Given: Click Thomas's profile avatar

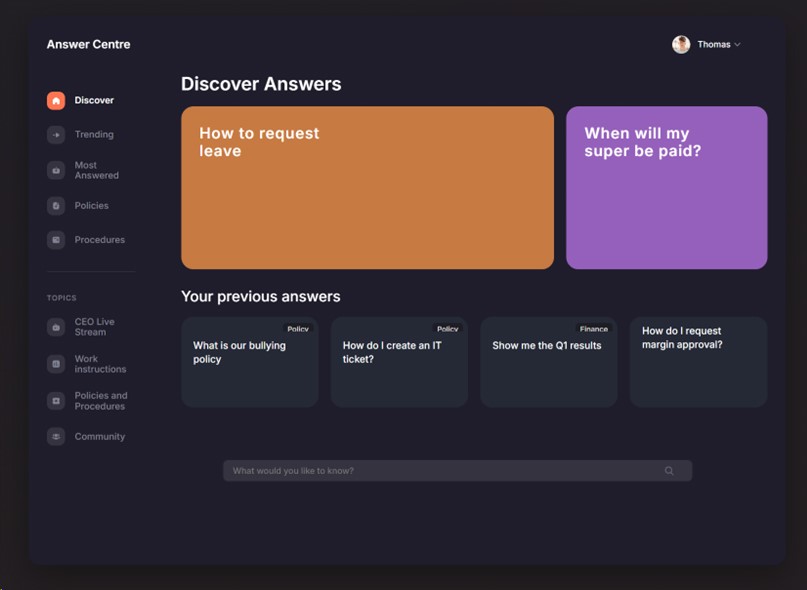Looking at the screenshot, I should point(681,45).
